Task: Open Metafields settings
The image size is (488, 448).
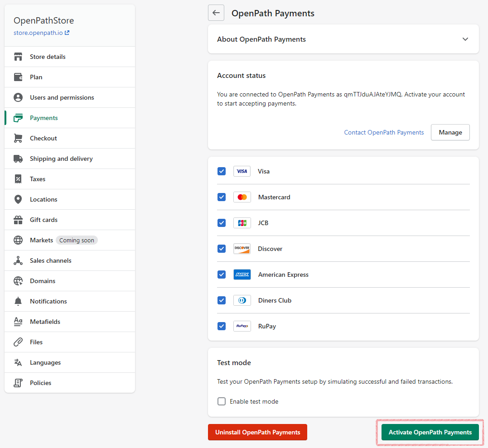Action: click(70, 322)
